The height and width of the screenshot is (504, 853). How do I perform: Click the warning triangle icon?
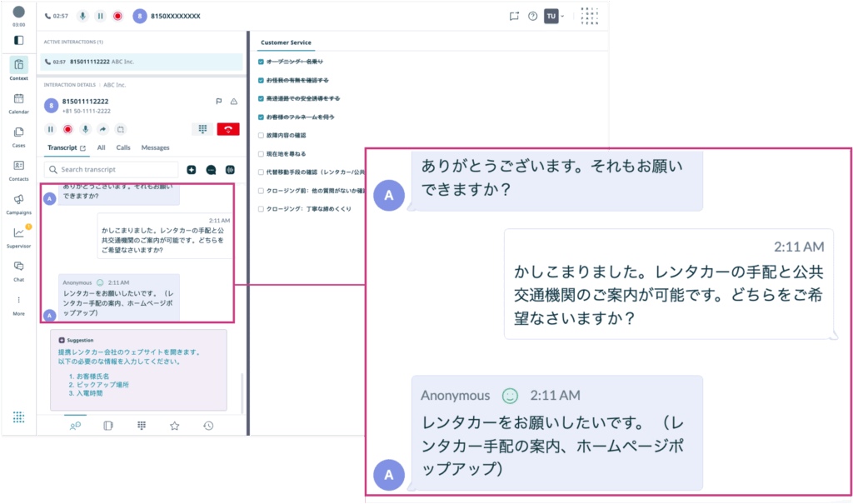click(x=233, y=102)
